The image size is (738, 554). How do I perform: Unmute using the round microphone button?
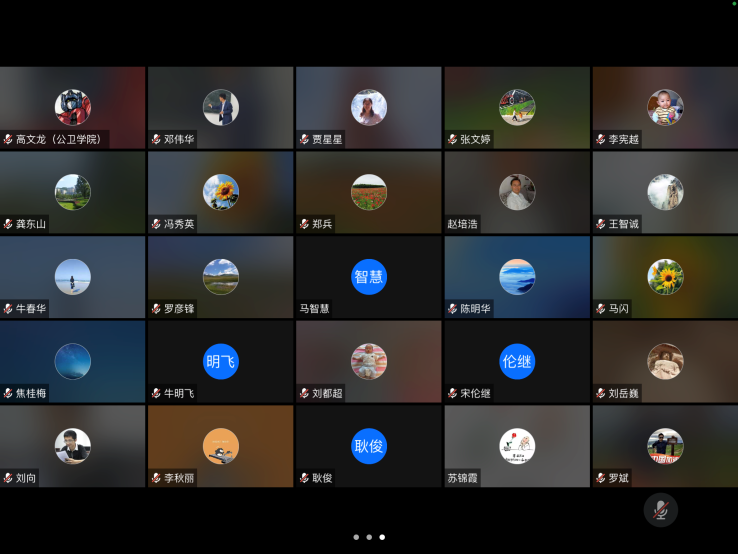pyautogui.click(x=660, y=510)
